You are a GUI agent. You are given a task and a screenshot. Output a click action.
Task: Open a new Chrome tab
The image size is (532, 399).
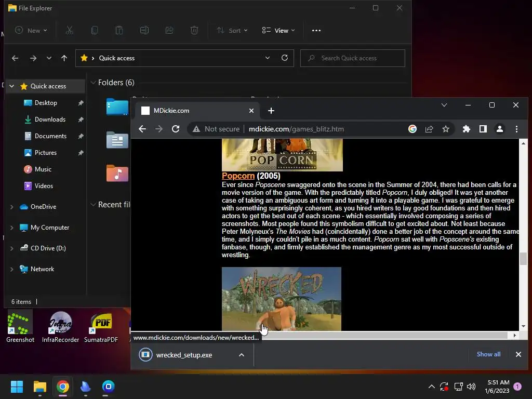click(x=271, y=111)
